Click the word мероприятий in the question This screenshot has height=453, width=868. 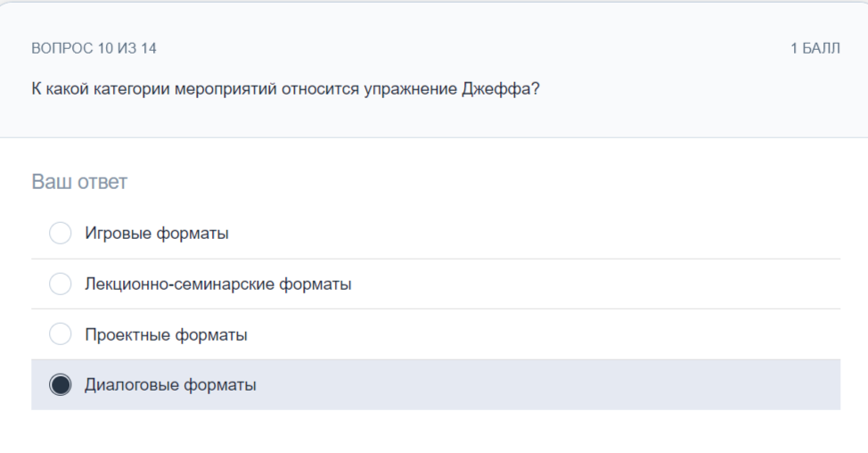[x=225, y=89]
